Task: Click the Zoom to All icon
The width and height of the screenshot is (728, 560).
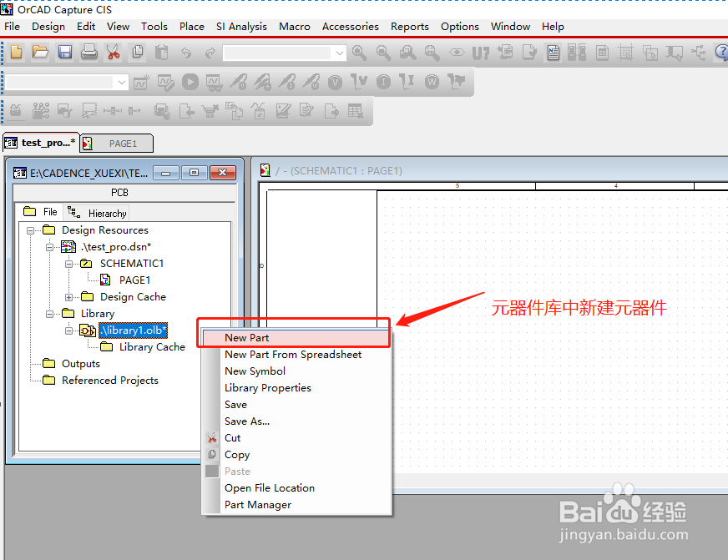Action: tap(432, 53)
